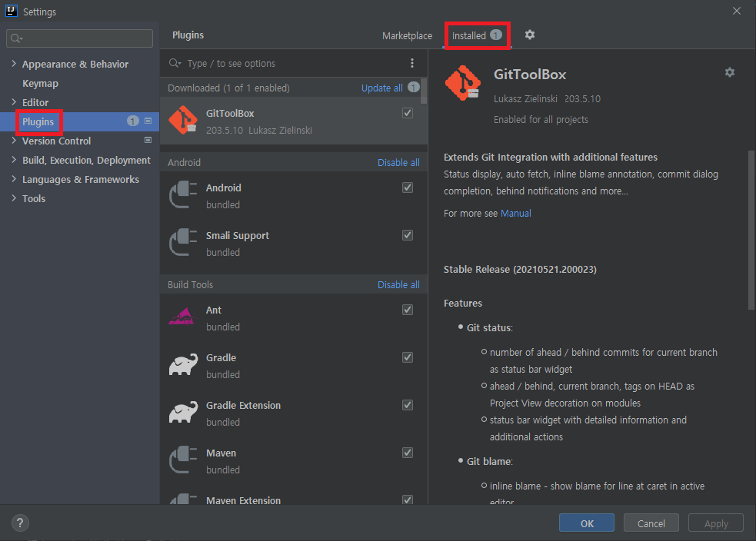756x541 pixels.
Task: Click the settings search magnifier icon
Action: coord(16,38)
